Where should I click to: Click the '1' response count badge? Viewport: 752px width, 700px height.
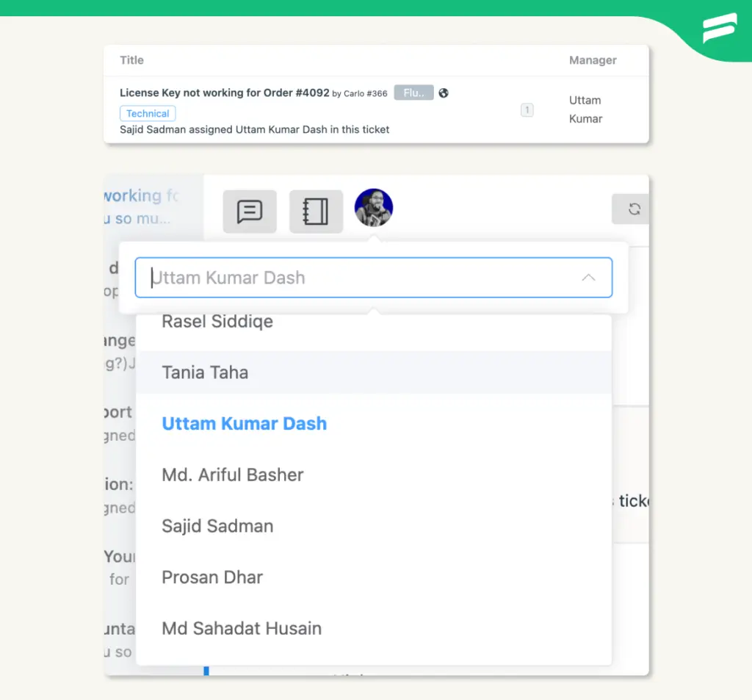[527, 109]
